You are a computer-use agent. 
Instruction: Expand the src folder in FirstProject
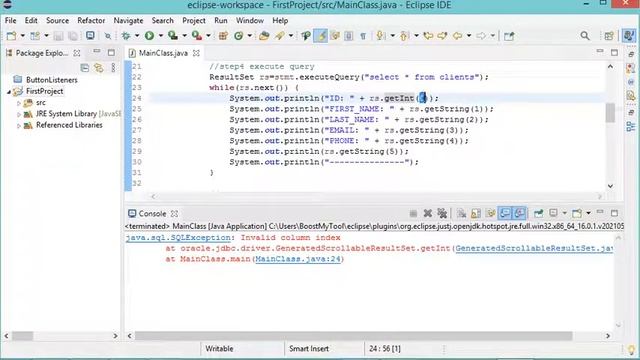pyautogui.click(x=18, y=103)
